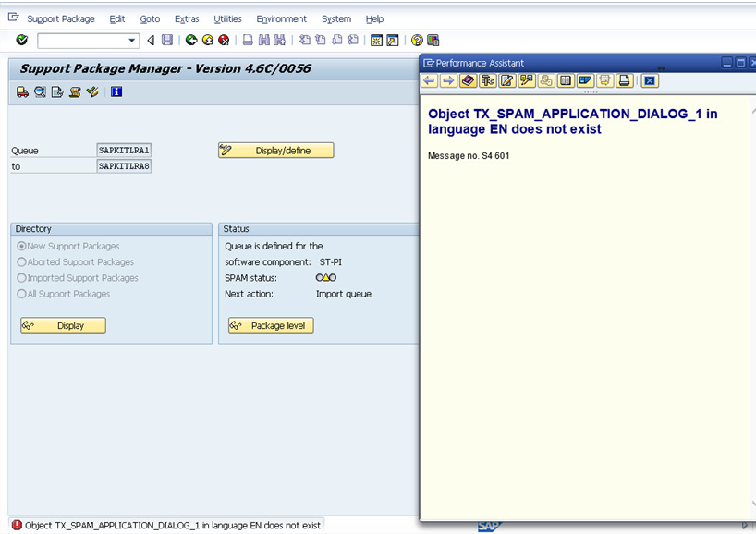756x534 pixels.
Task: Click the pencil-and-blocks icon in Performance Assistant toolbar
Action: pos(527,80)
